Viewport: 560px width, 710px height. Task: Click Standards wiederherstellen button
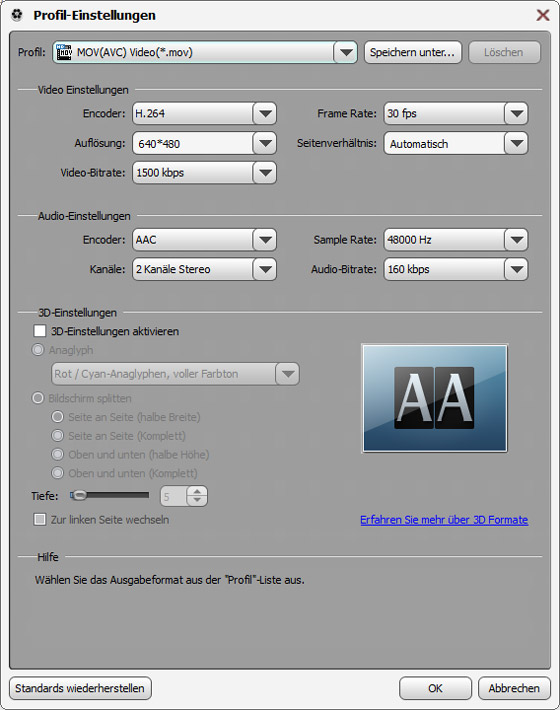pyautogui.click(x=80, y=688)
